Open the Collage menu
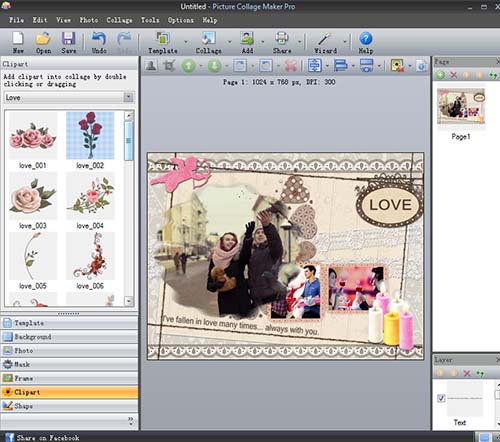 click(119, 20)
